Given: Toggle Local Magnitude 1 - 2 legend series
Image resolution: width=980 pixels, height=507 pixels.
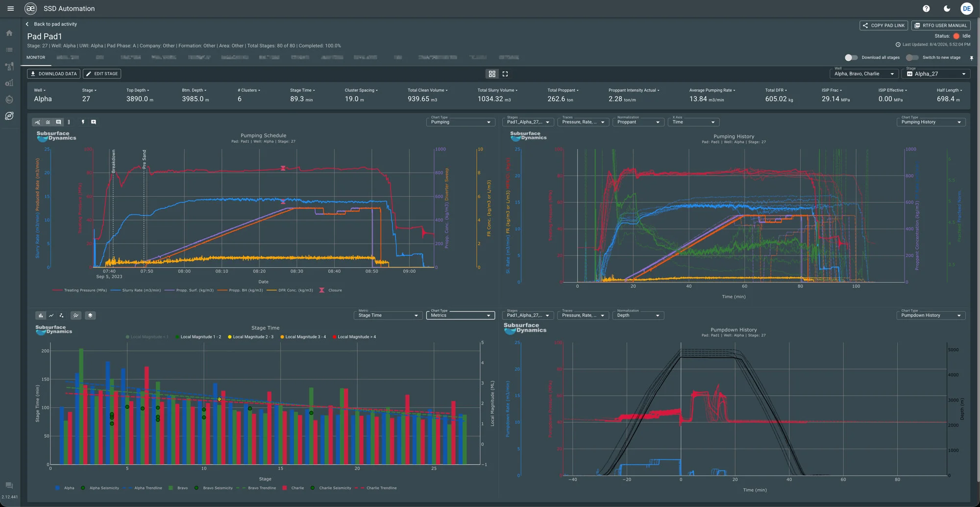Looking at the screenshot, I should coord(198,337).
